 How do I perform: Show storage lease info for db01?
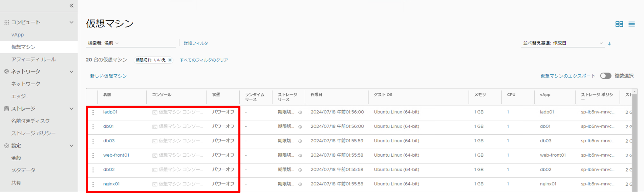tap(300, 127)
